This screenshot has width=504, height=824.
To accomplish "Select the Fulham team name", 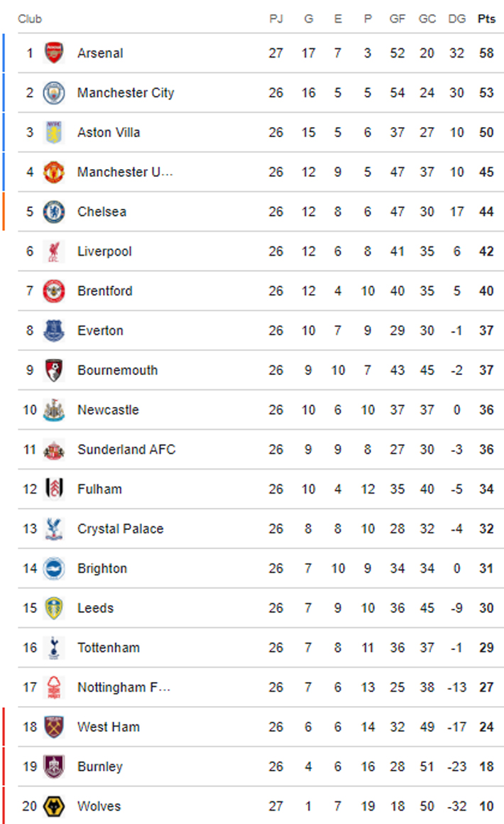I will click(99, 489).
